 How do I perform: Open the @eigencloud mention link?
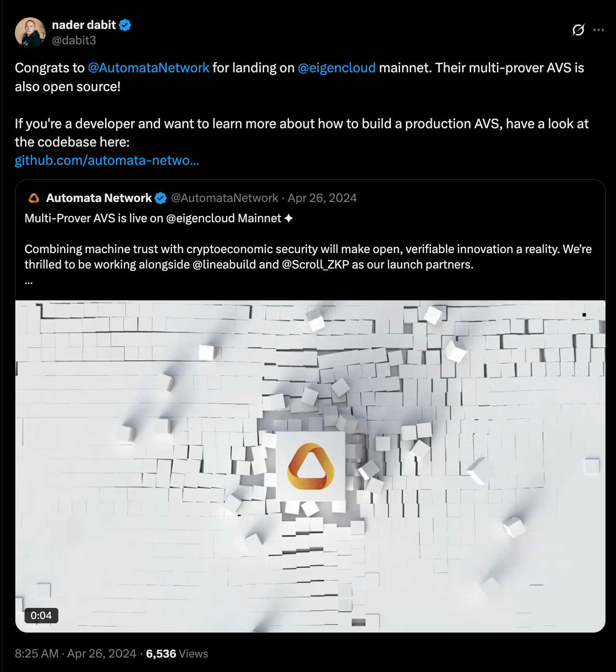click(336, 68)
